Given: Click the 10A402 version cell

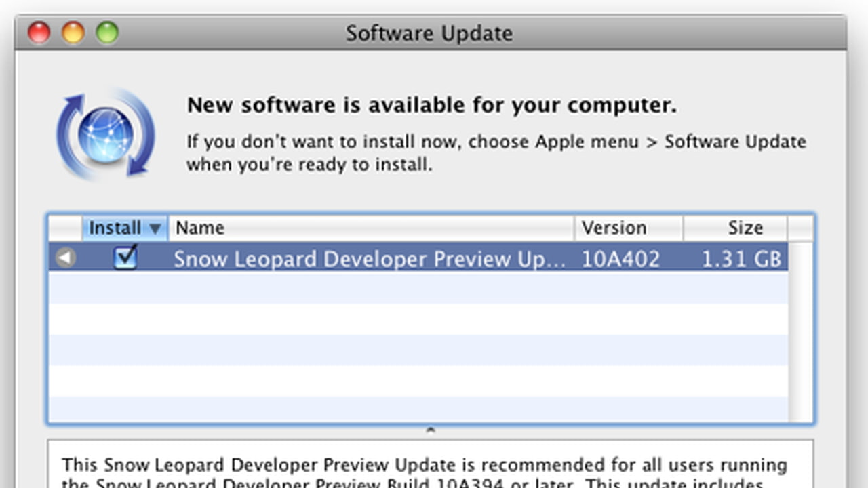Looking at the screenshot, I should pos(620,259).
